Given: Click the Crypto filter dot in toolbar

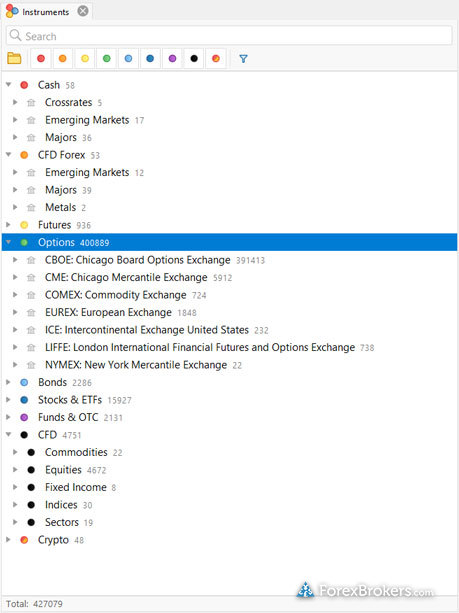Looking at the screenshot, I should pyautogui.click(x=216, y=59).
